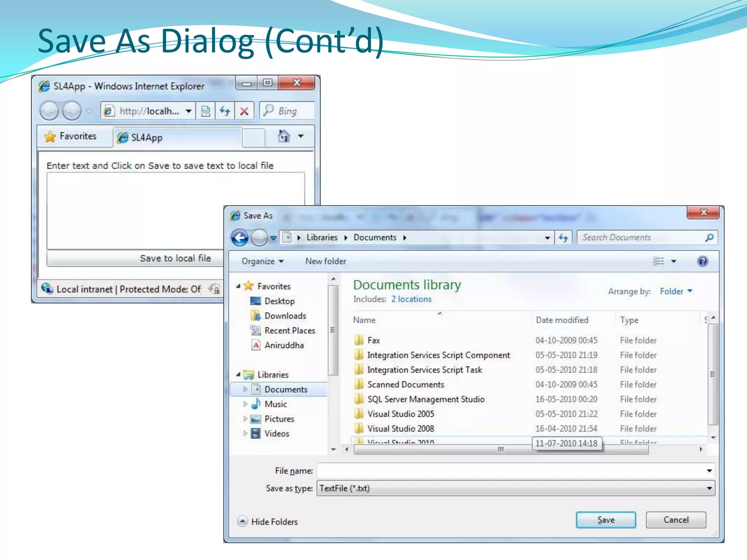Screen dimensions: 747x560
Task: Expand the Pictures library node
Action: click(245, 419)
